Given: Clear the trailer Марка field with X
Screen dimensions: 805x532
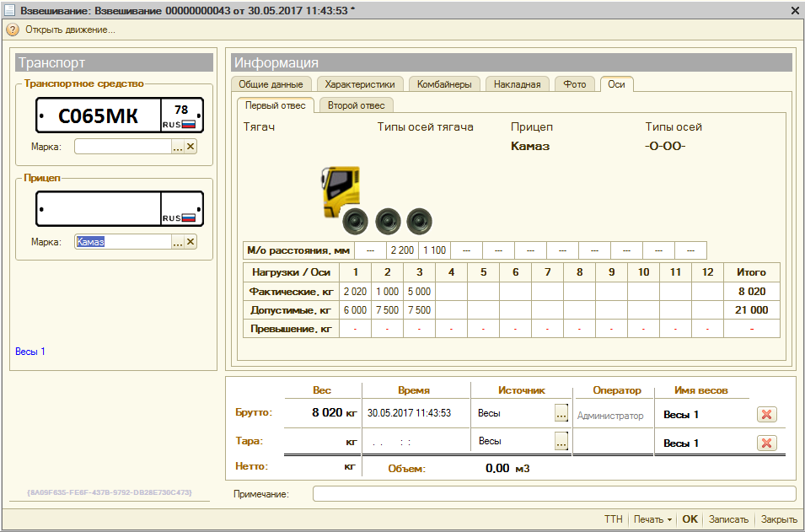Looking at the screenshot, I should [x=191, y=242].
